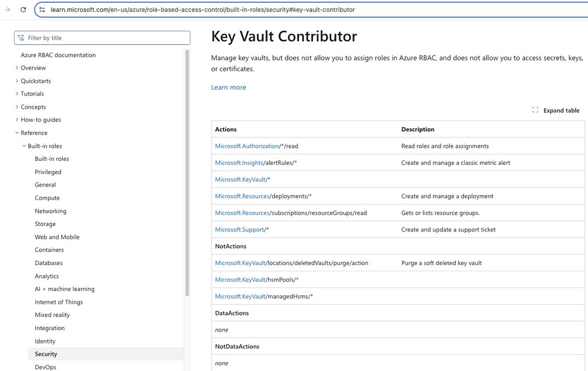This screenshot has width=588, height=371.
Task: Open the Microsoft.KeyVault actions link
Action: [240, 179]
